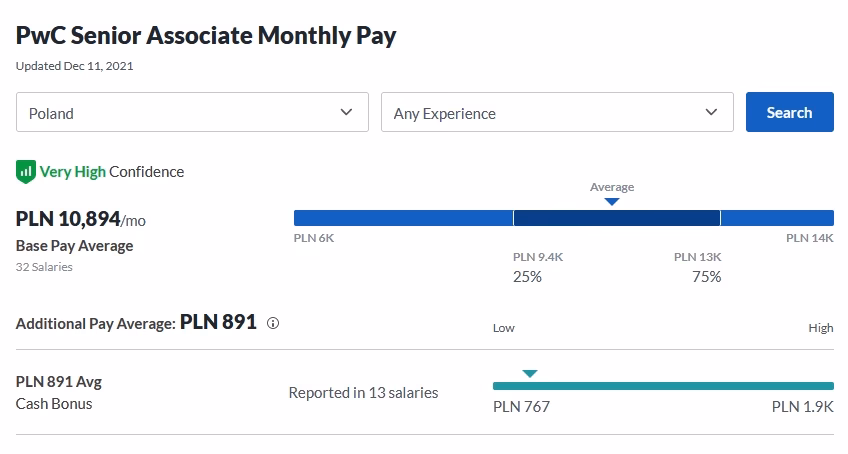Click the dark blue middle section of salary bar
The height and width of the screenshot is (454, 848).
(616, 218)
